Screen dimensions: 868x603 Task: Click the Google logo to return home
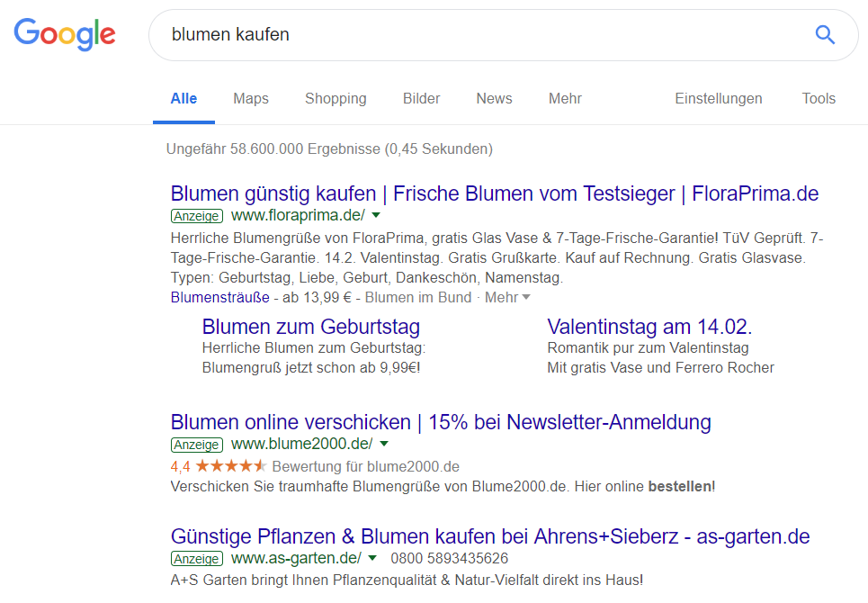[x=64, y=34]
